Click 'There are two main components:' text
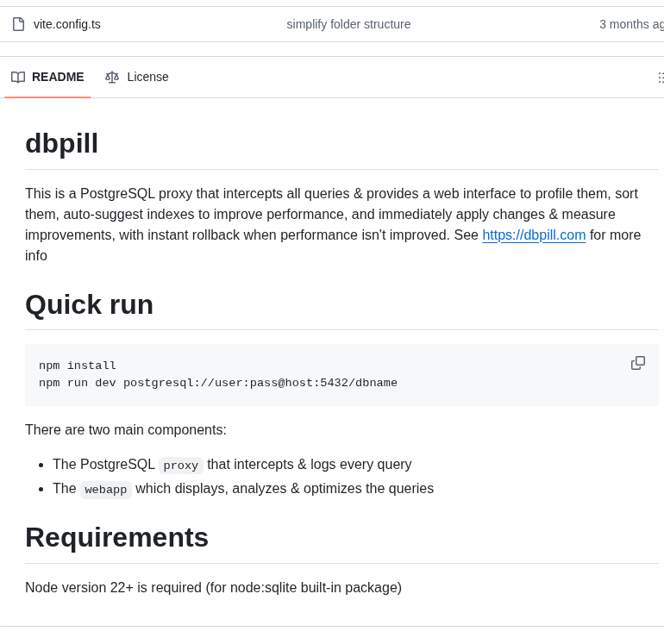This screenshot has width=664, height=644. (x=126, y=429)
